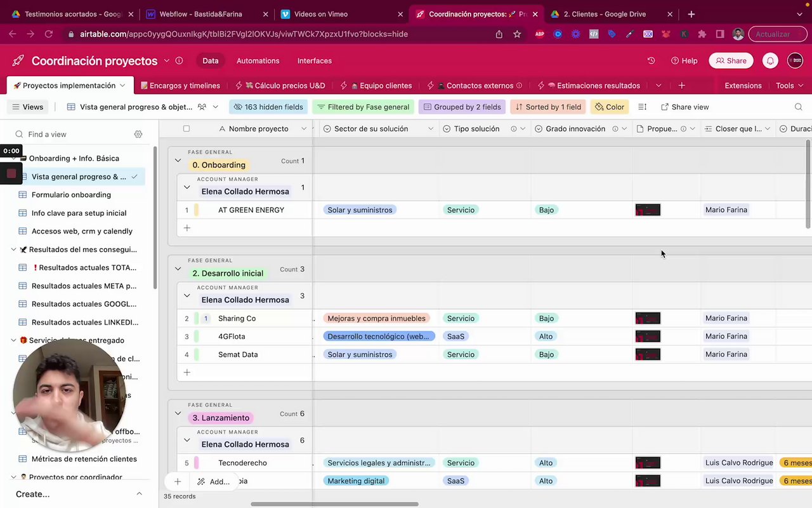The height and width of the screenshot is (508, 812).
Task: Open view search magnifier icon
Action: (798, 107)
